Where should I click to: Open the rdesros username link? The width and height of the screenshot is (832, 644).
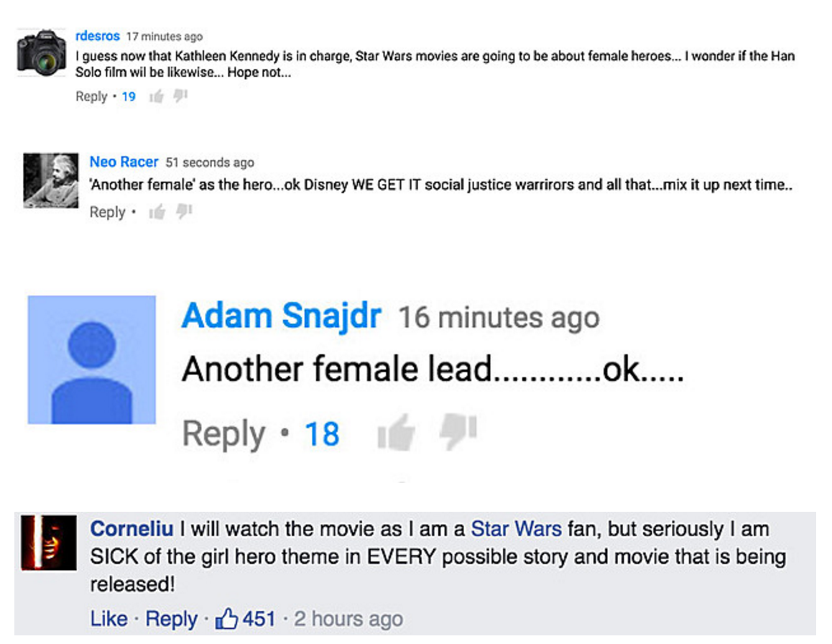[97, 36]
